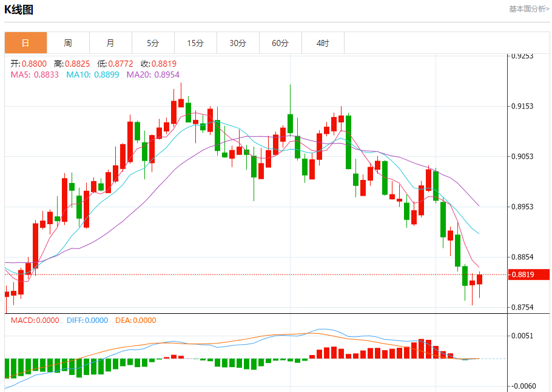Click the K线图 heading
The width and height of the screenshot is (552, 392).
click(19, 10)
